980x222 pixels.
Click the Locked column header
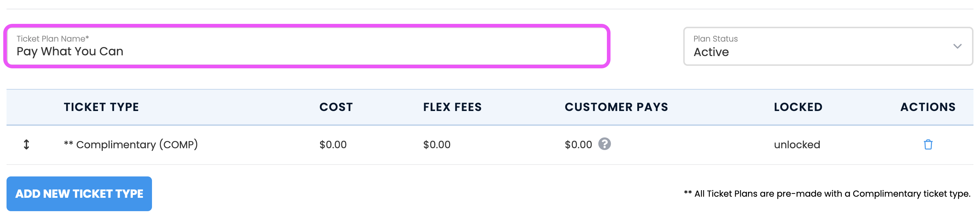coord(798,107)
